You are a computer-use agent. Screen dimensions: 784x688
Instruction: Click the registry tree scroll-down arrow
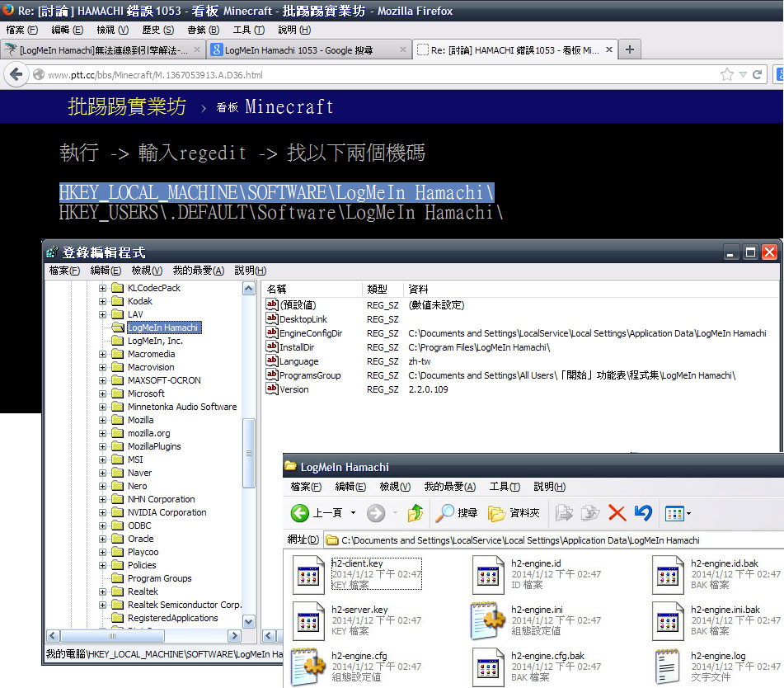tap(249, 622)
